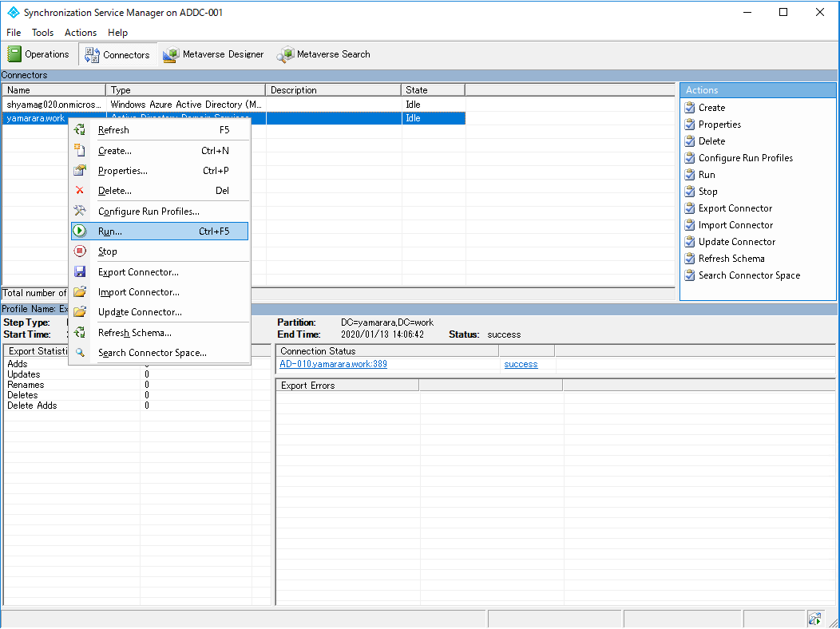Switch to the Operations view icon
The image size is (840, 629).
(x=14, y=53)
